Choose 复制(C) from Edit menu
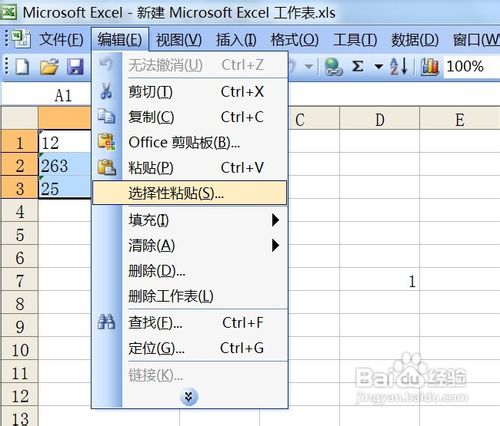The width and height of the screenshot is (500, 426). tap(189, 117)
